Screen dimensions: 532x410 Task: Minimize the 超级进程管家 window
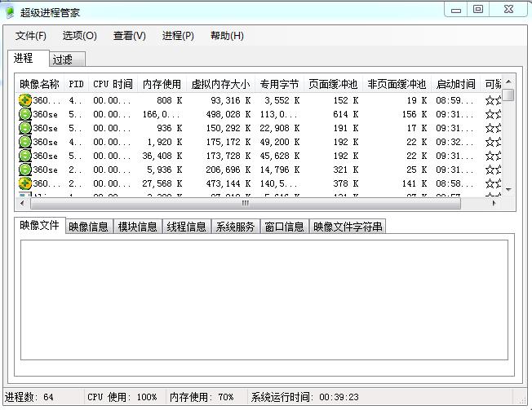455,10
